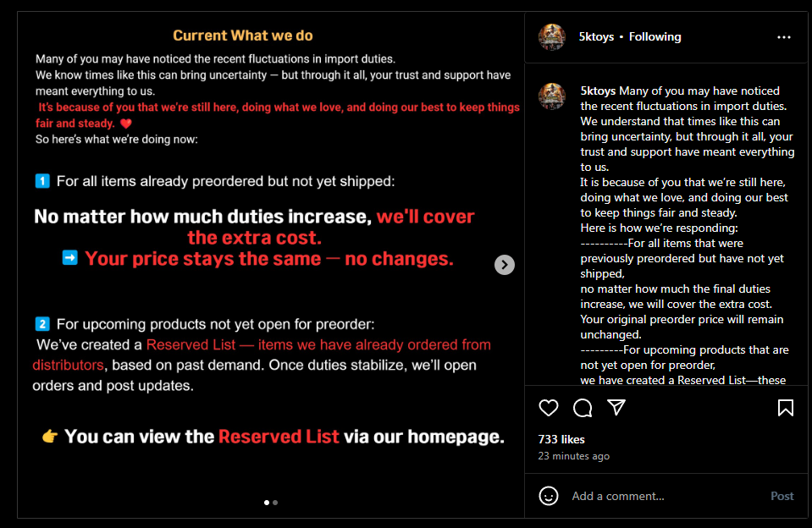The width and height of the screenshot is (812, 528).
Task: Open the three-dot more options menu
Action: click(784, 37)
